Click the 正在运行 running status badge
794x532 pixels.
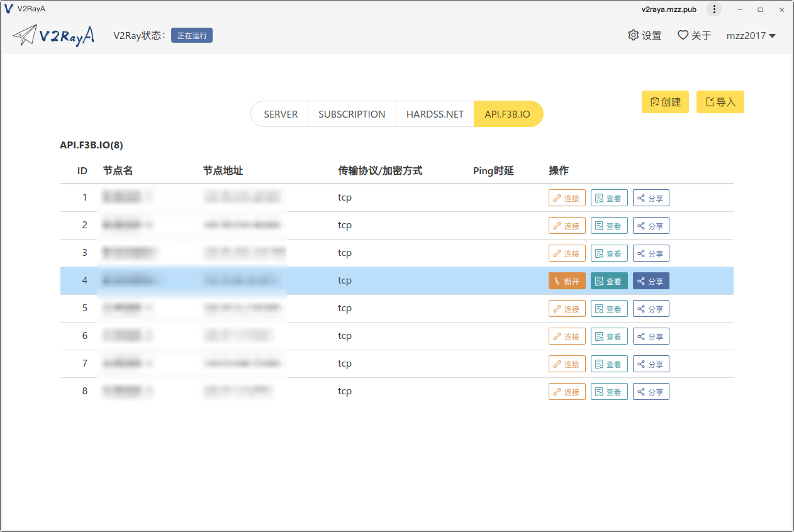(x=192, y=36)
